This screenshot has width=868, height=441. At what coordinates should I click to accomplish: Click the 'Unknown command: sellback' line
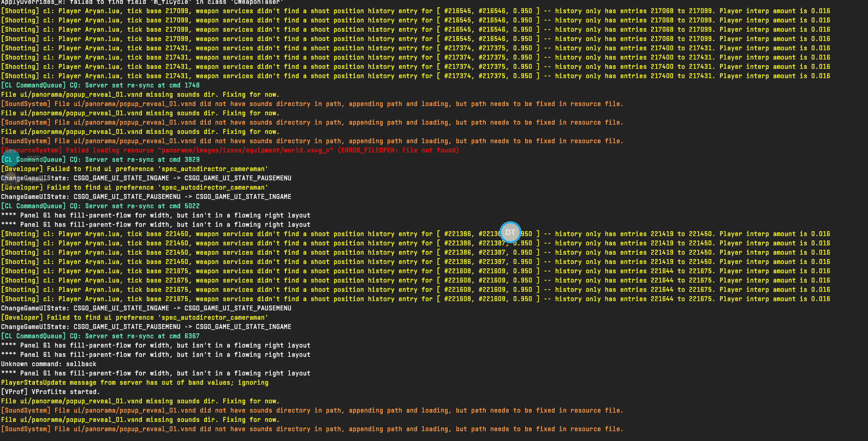[x=49, y=364]
